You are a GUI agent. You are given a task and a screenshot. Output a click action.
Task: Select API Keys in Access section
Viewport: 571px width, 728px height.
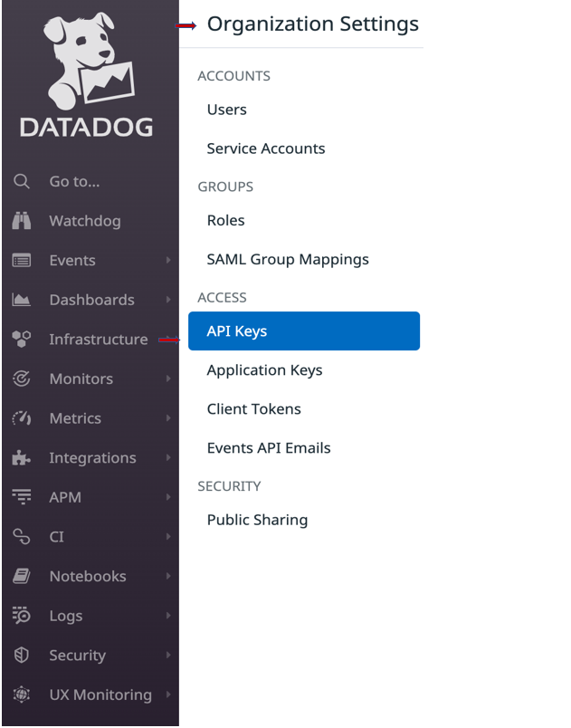tap(303, 331)
